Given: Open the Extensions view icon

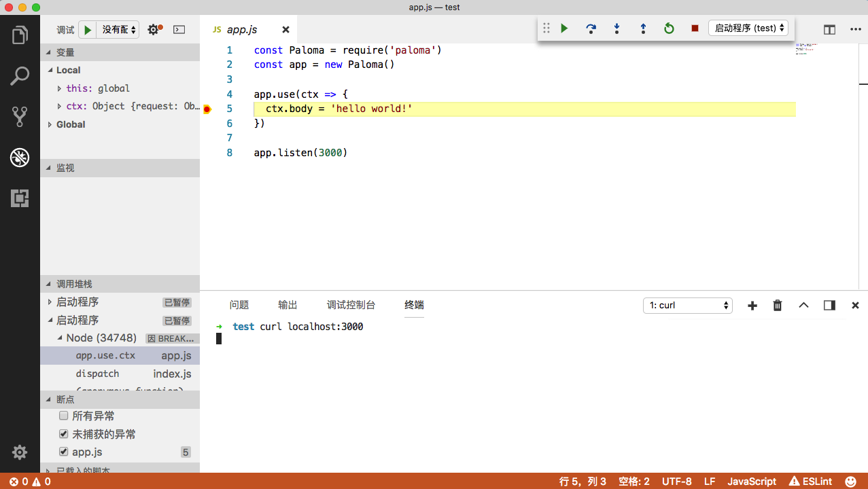Looking at the screenshot, I should (x=20, y=198).
